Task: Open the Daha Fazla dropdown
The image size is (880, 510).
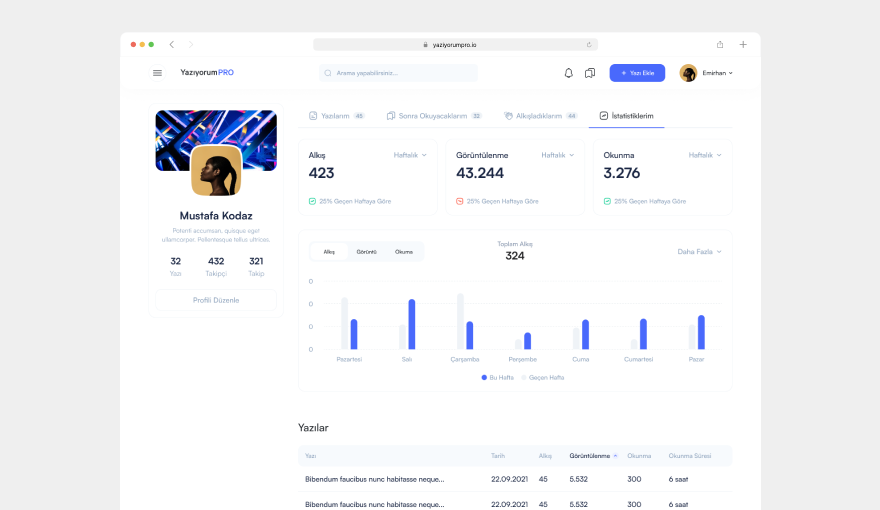Action: click(x=699, y=252)
